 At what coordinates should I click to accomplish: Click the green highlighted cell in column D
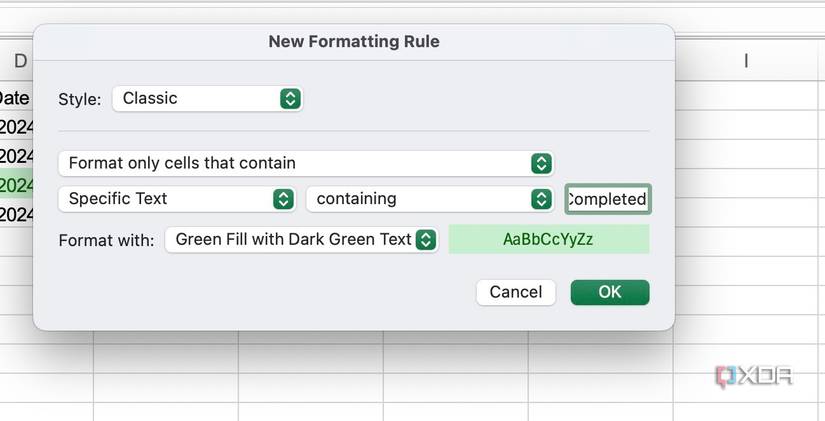pyautogui.click(x=16, y=185)
